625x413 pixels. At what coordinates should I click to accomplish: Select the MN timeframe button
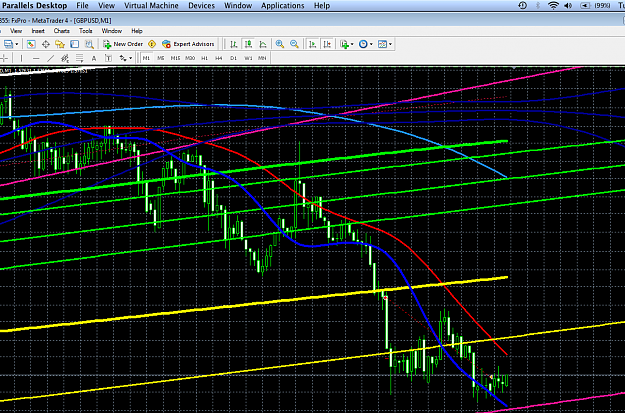[x=262, y=58]
